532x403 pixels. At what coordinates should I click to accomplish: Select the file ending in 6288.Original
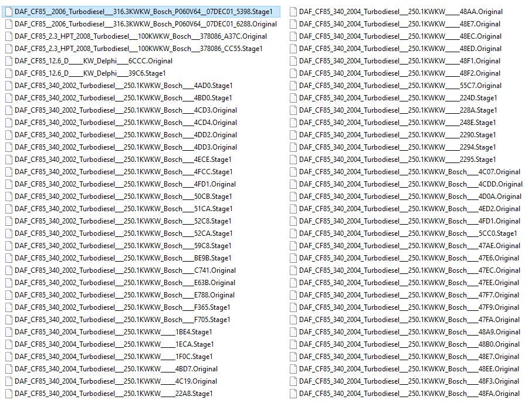tap(145, 24)
